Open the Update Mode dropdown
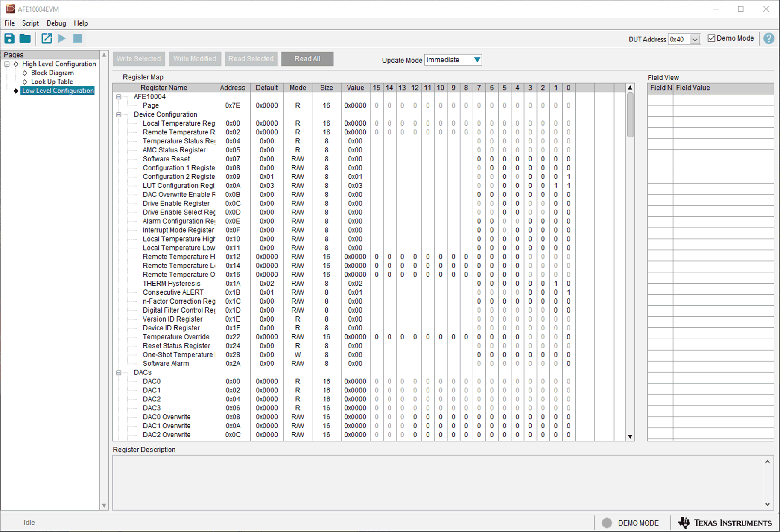The width and height of the screenshot is (780, 532). click(x=476, y=60)
